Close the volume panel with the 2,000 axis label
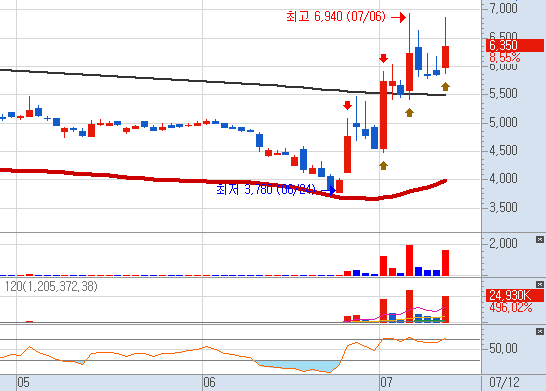Viewport: 546px width, 391px height. [539, 240]
